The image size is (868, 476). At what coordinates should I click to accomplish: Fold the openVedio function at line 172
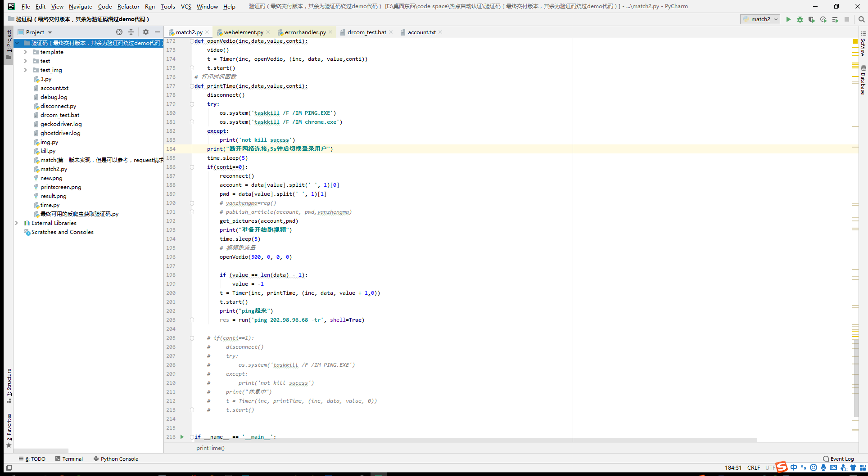pyautogui.click(x=192, y=41)
